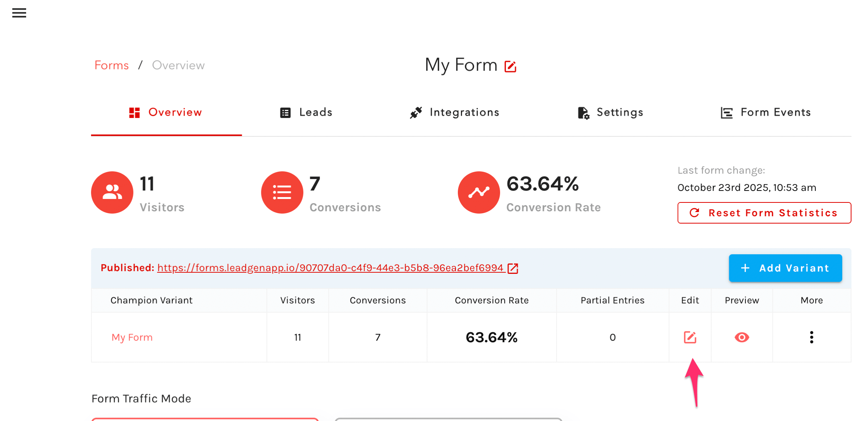Open the Form Events tab
868x421 pixels.
765,113
